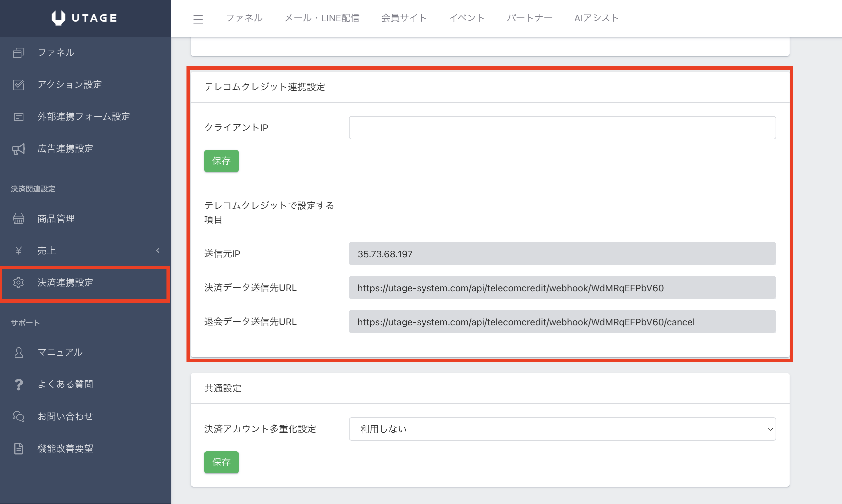Viewport: 842px width, 504px height.
Task: Open the 決済アカウント多重化設定 dropdown
Action: [x=562, y=429]
